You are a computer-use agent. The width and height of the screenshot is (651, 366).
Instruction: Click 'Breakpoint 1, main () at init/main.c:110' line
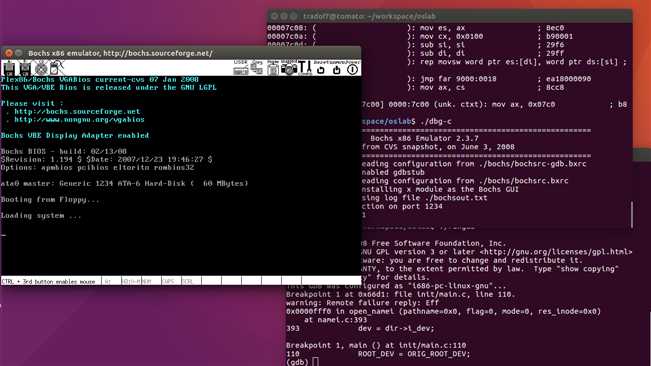pyautogui.click(x=376, y=345)
